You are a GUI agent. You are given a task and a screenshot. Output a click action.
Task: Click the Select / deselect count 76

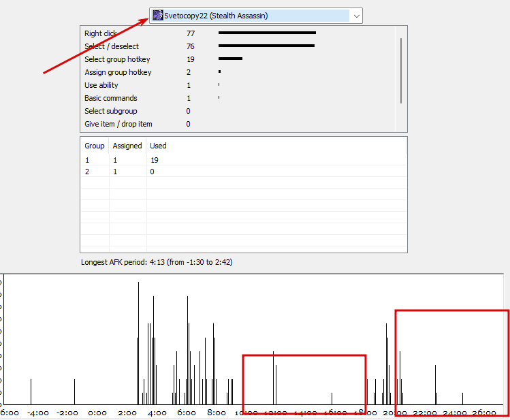pos(191,46)
